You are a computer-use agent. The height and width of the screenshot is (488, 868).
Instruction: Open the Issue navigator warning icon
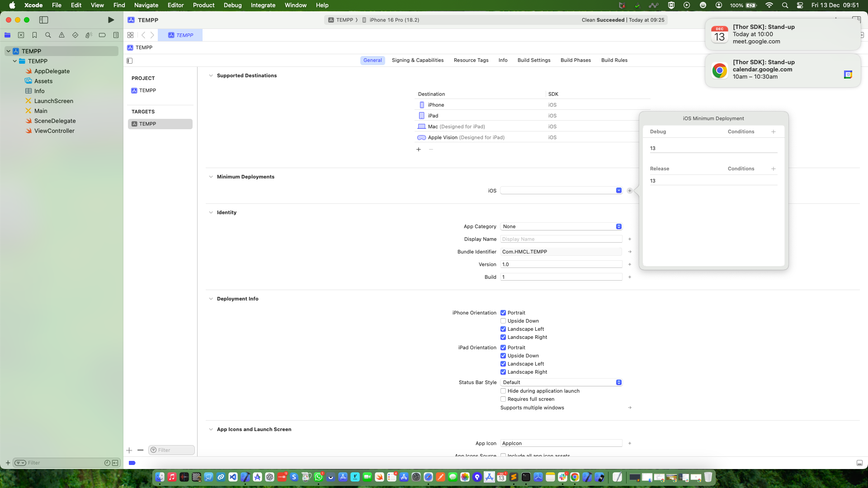(61, 35)
